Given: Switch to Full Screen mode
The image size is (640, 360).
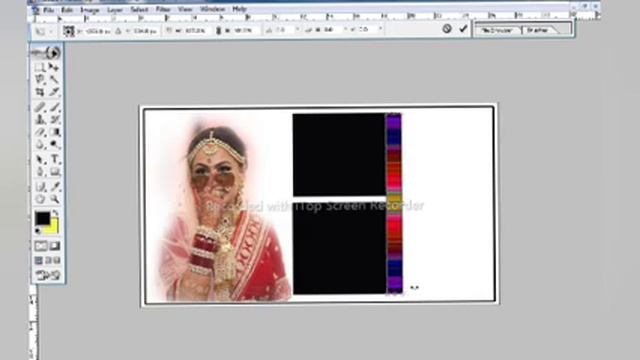Looking at the screenshot, I should pyautogui.click(x=57, y=260).
